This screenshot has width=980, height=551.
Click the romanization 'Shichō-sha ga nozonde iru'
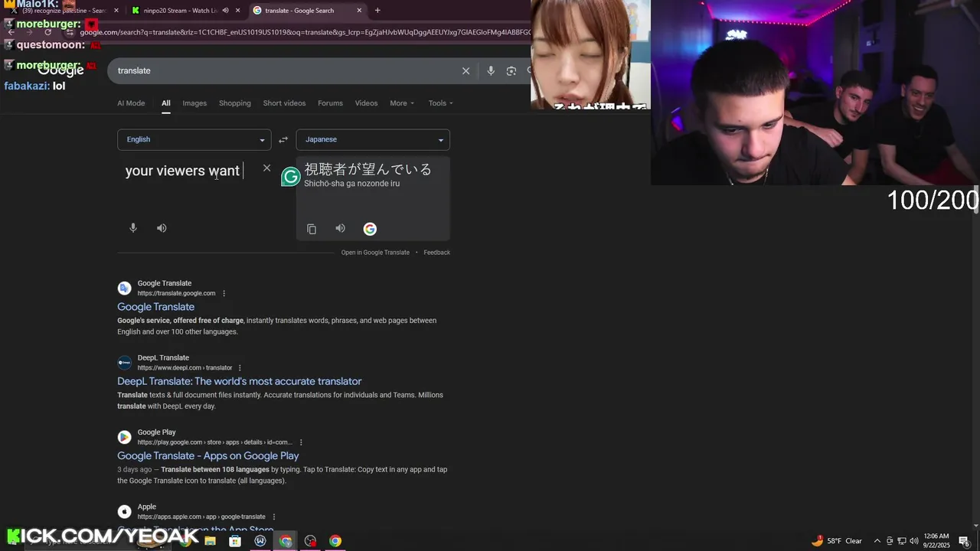point(351,184)
